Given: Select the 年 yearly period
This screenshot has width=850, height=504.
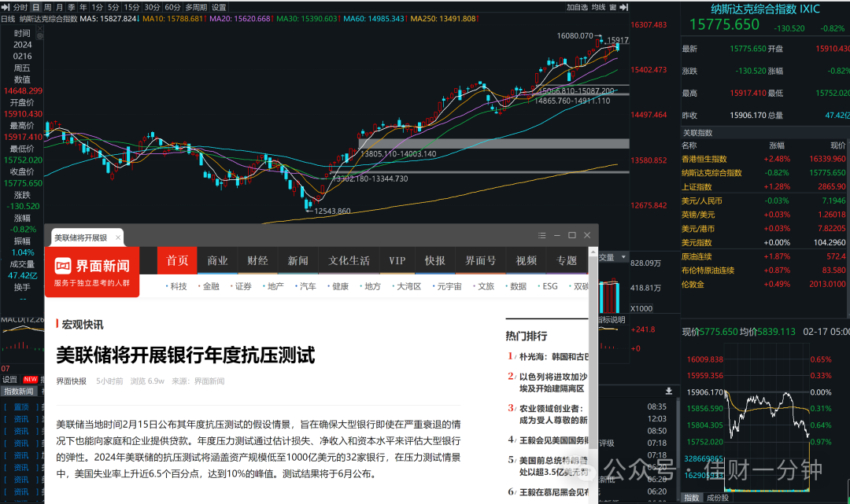Looking at the screenshot, I should (83, 7).
